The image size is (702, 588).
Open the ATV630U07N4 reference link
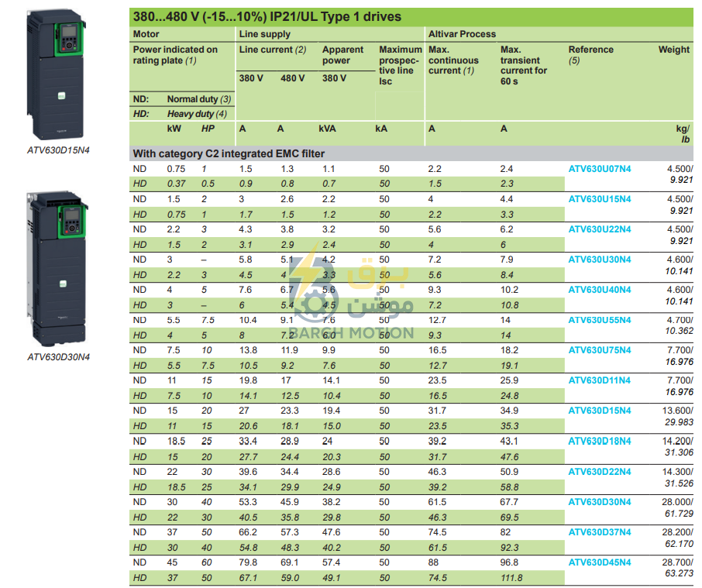point(600,169)
